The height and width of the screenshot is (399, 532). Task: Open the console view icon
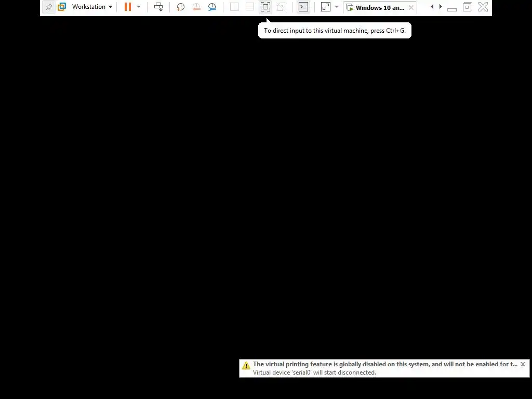[x=303, y=7]
